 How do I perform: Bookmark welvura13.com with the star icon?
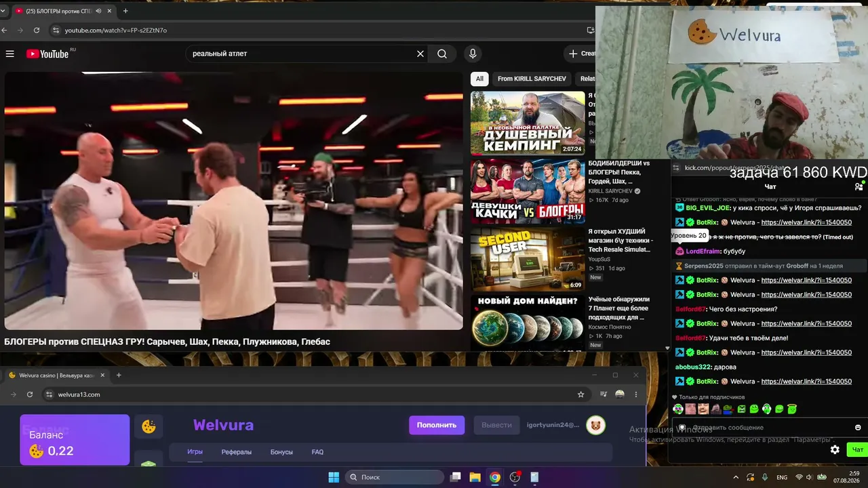point(580,394)
